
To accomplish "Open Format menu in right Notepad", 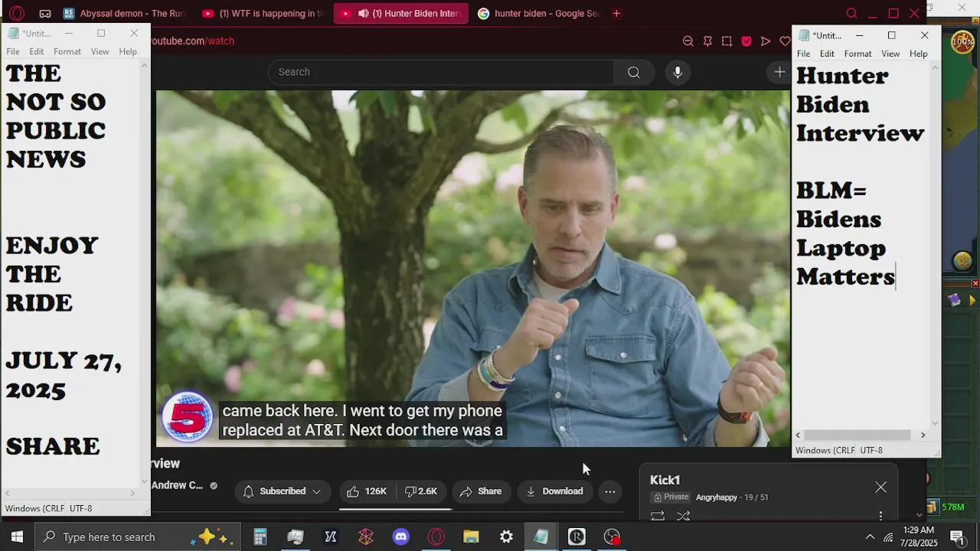I will pyautogui.click(x=857, y=54).
